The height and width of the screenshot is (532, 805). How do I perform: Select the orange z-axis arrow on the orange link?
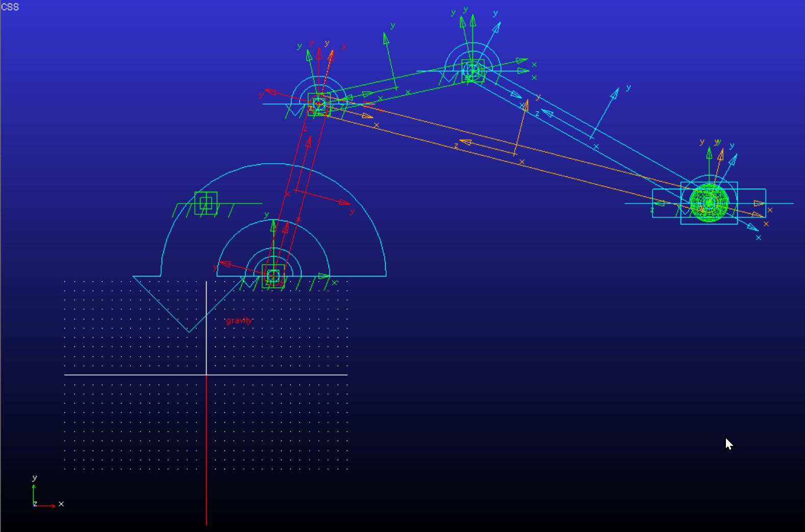[x=465, y=142]
